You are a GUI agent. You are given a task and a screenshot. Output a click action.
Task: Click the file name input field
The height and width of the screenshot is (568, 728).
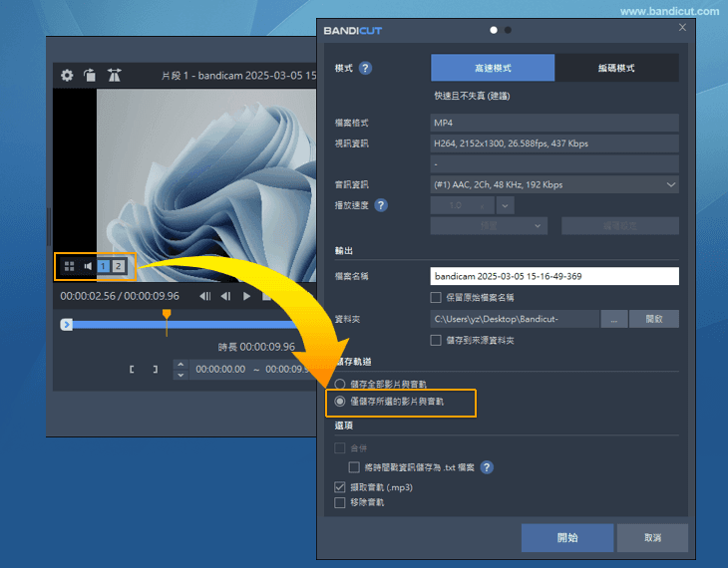point(554,276)
